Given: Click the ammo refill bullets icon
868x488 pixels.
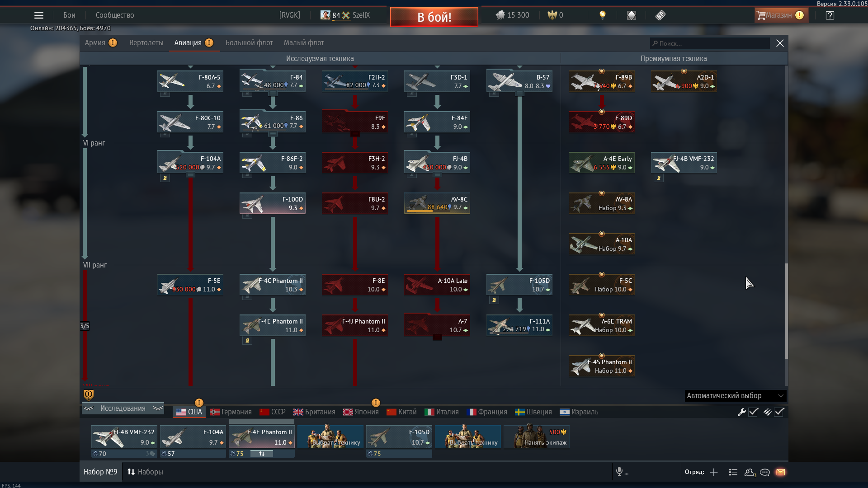Looking at the screenshot, I should click(767, 412).
